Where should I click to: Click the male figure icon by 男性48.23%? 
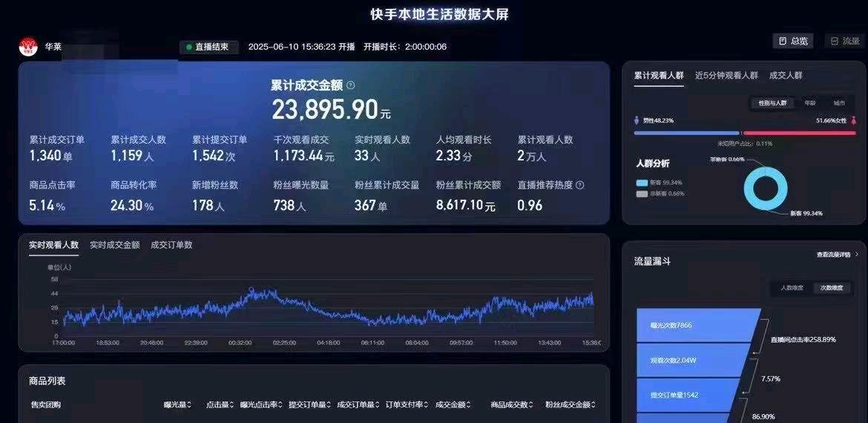click(637, 120)
